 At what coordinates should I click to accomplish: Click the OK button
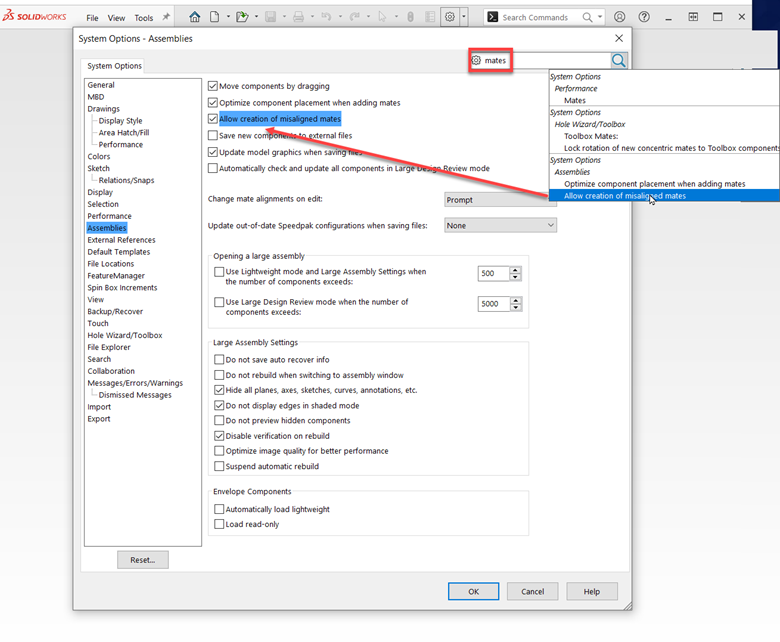(474, 591)
